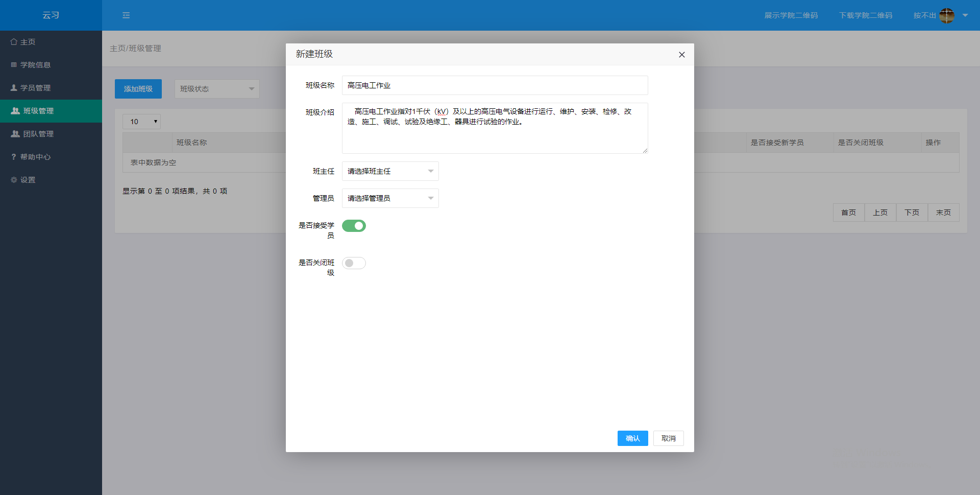Confirm the new class with 确认

click(632, 438)
